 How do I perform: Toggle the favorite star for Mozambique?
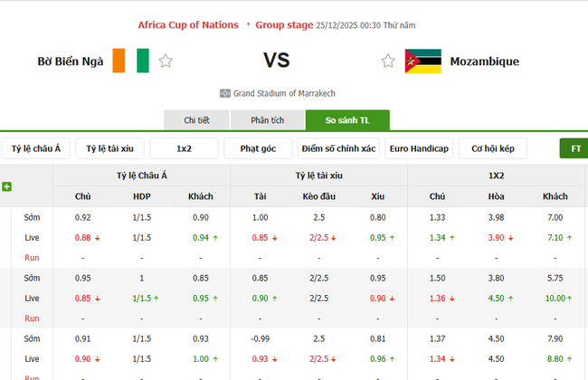[x=388, y=62]
